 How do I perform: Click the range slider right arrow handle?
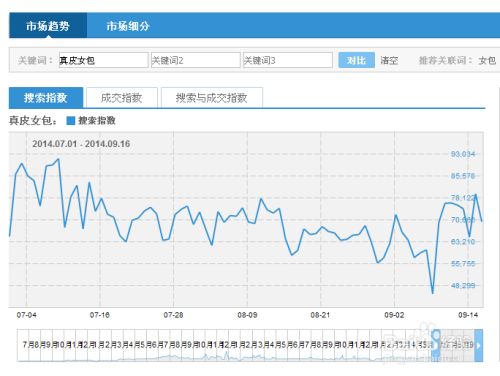point(479,345)
